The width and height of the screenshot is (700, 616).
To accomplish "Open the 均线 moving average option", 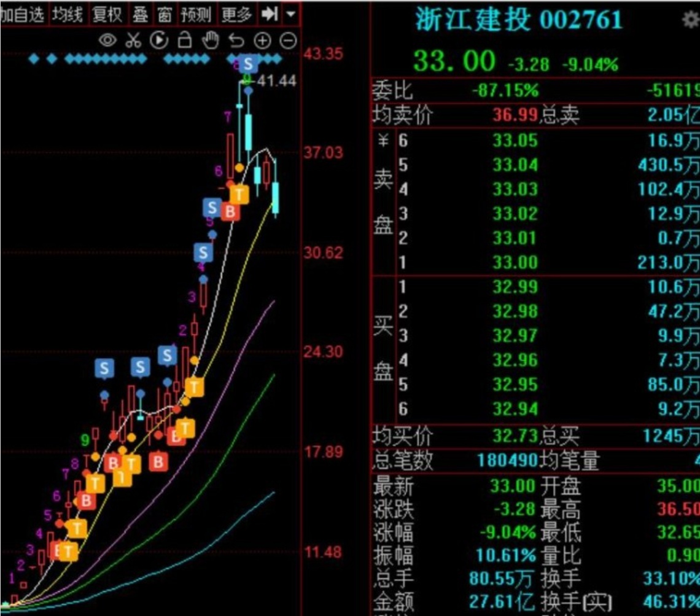I will 68,15.
